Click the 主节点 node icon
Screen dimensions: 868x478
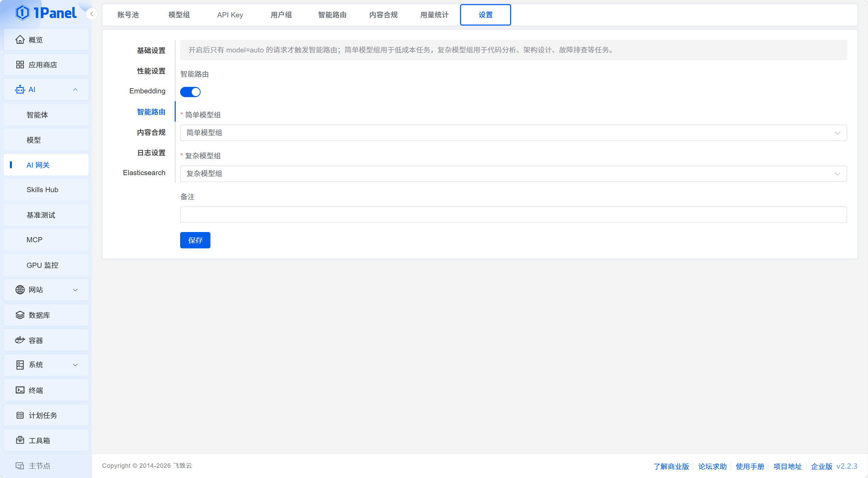[x=20, y=466]
